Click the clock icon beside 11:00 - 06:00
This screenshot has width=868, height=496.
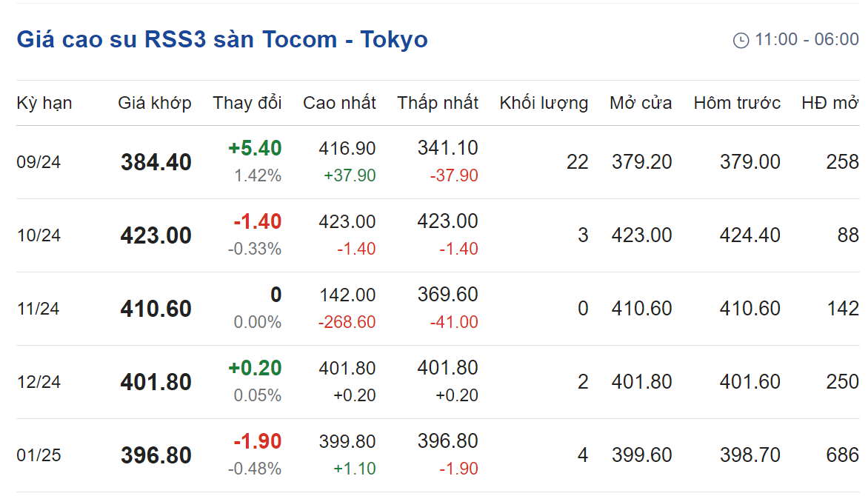[x=741, y=41]
